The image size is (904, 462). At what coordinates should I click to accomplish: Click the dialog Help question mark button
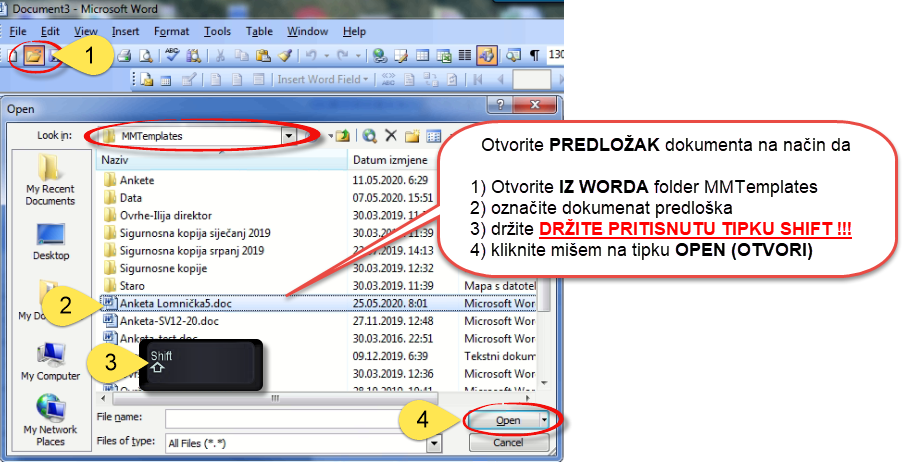coord(500,104)
